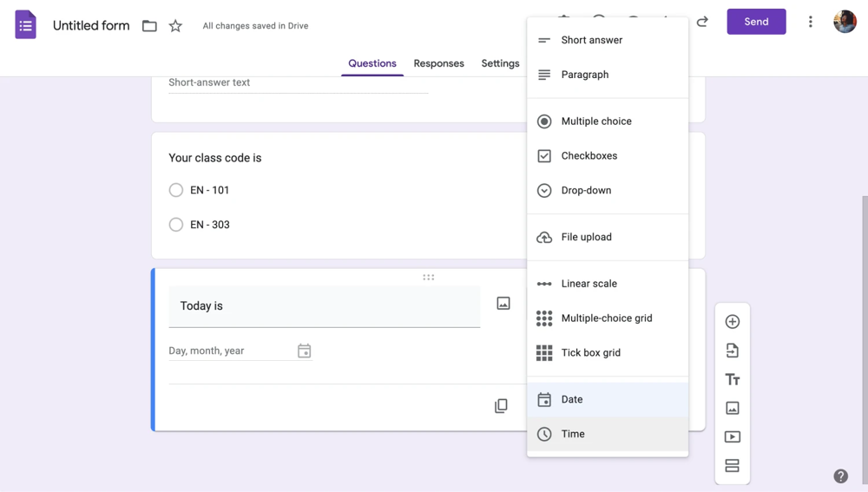Select Time from question type list
This screenshot has height=492, width=868.
coord(573,434)
